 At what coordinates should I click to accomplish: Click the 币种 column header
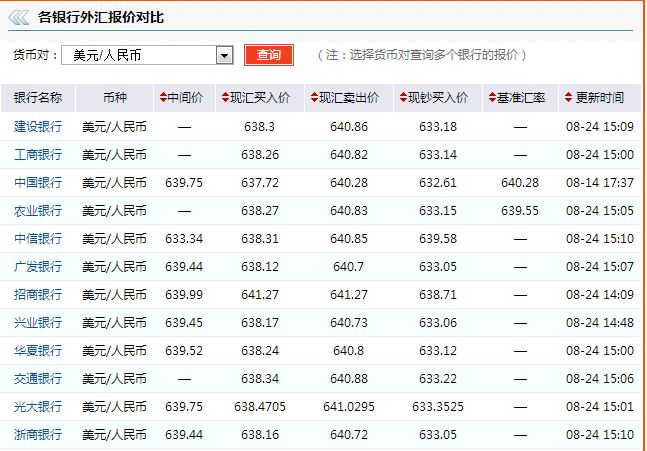pyautogui.click(x=115, y=98)
